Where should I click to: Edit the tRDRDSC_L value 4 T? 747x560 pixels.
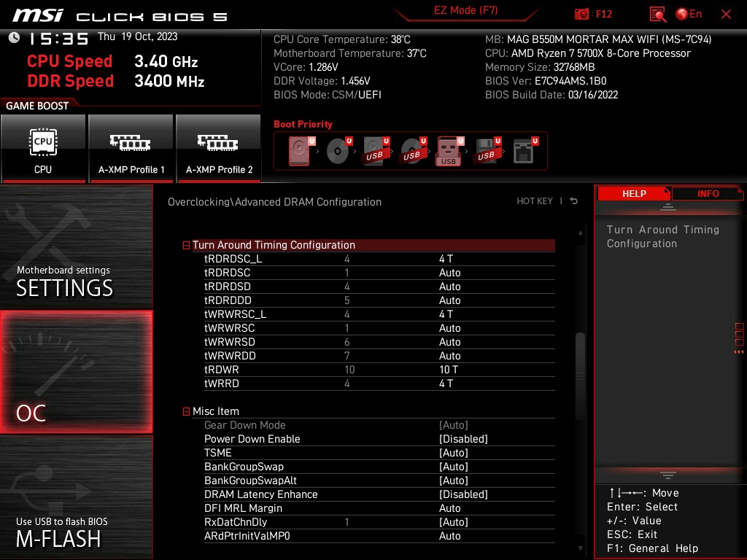(446, 259)
